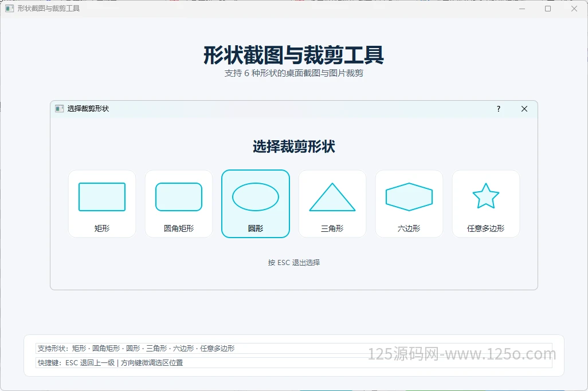
Task: Click the help question mark in the dialog
Action: pyautogui.click(x=499, y=109)
